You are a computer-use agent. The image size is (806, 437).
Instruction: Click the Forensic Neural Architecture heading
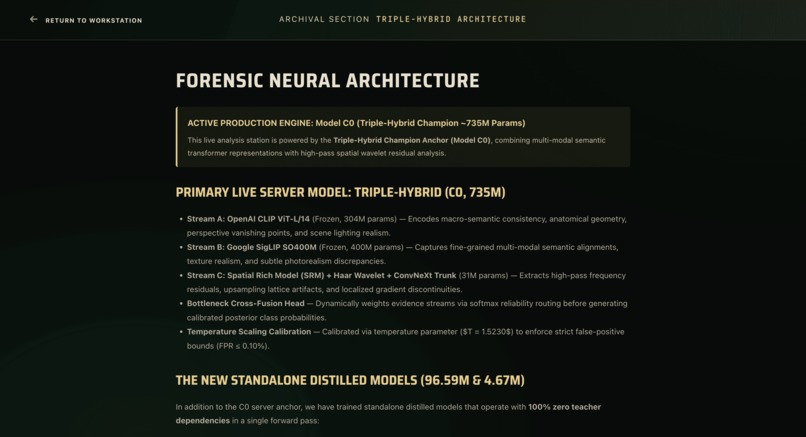327,81
